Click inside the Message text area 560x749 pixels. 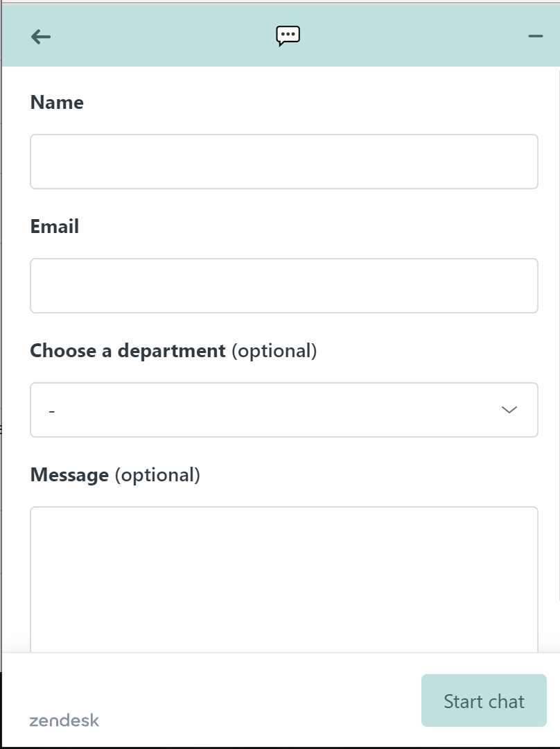(284, 579)
